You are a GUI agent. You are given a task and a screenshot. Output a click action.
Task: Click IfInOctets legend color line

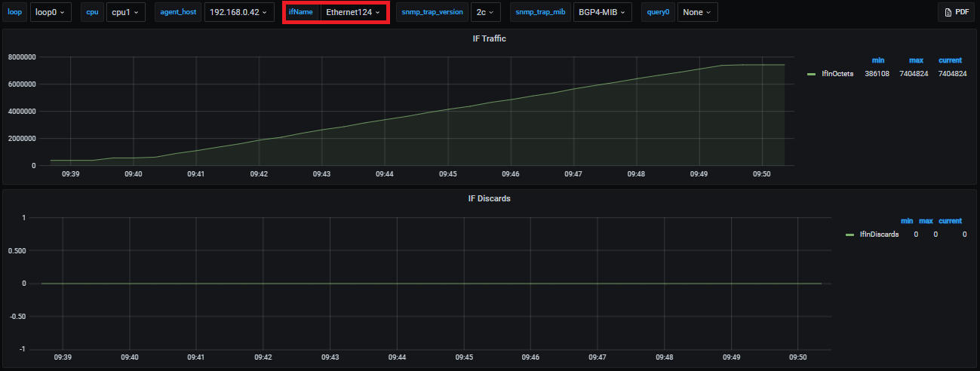click(812, 74)
